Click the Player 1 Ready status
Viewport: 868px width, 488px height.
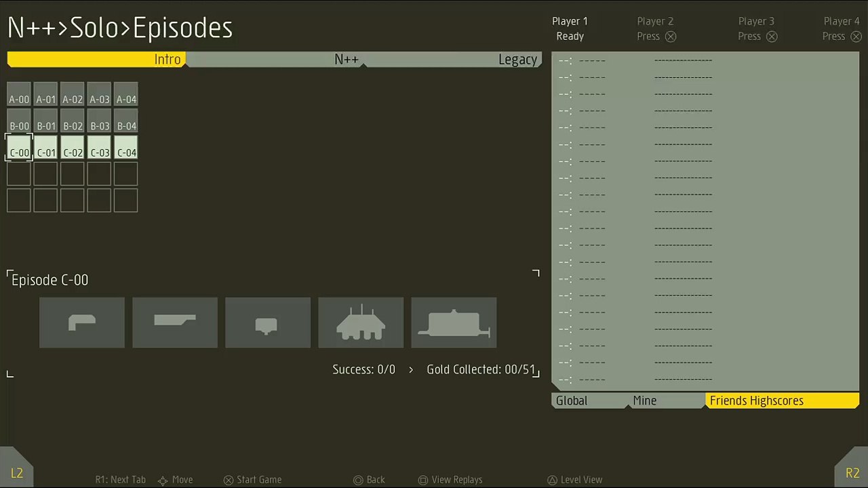570,37
